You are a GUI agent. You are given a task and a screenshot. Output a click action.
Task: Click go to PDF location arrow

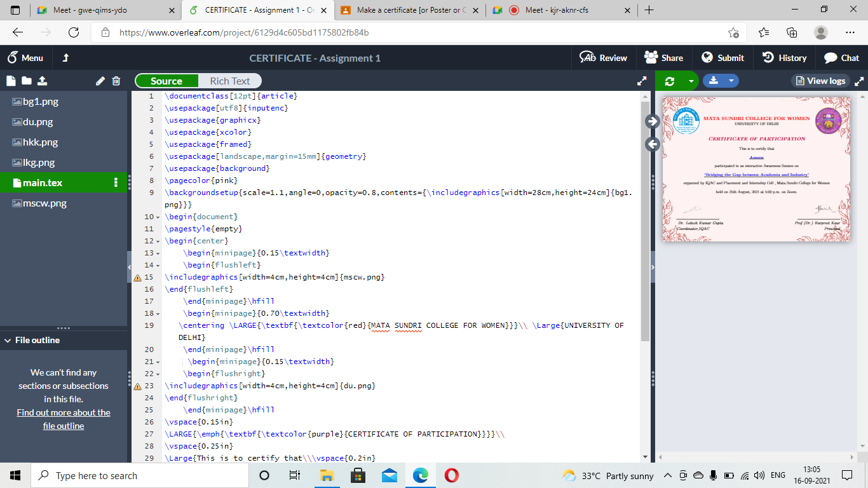[652, 121]
